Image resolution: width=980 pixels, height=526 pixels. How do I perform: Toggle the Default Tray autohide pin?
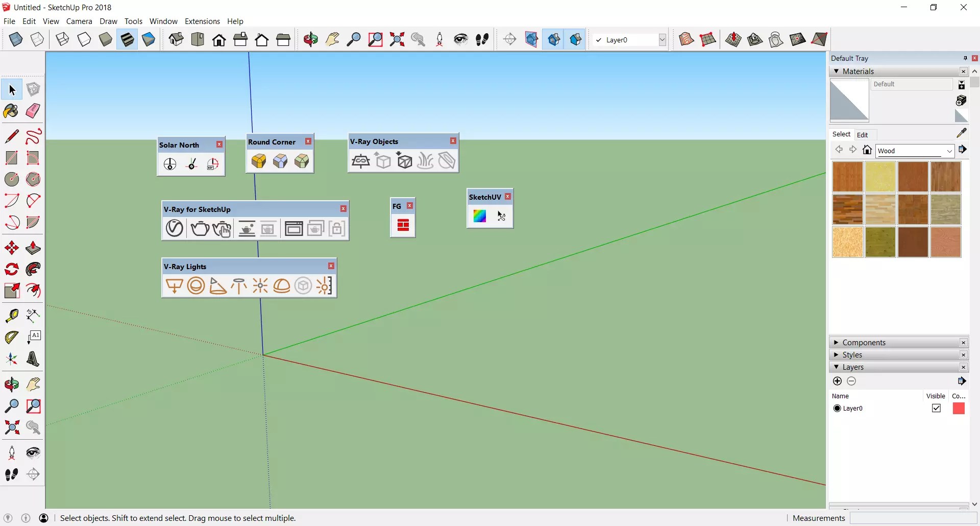965,58
